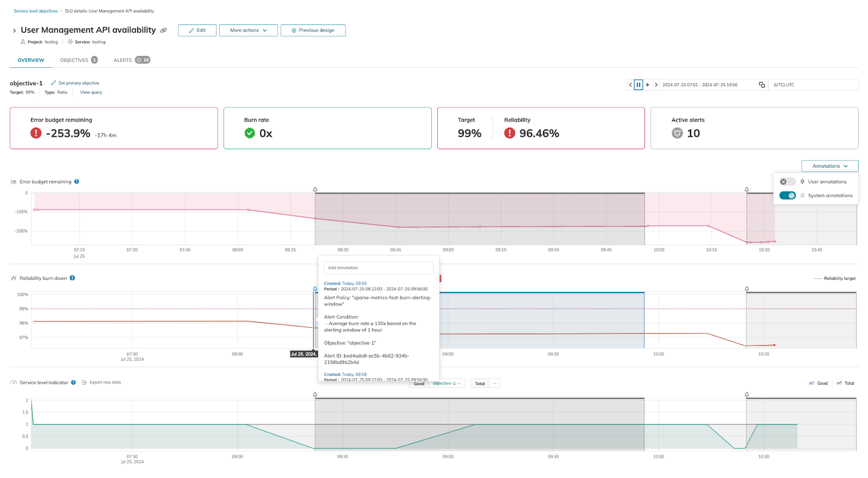Toggle the Total series legend
This screenshot has height=478, width=868.
(845, 383)
